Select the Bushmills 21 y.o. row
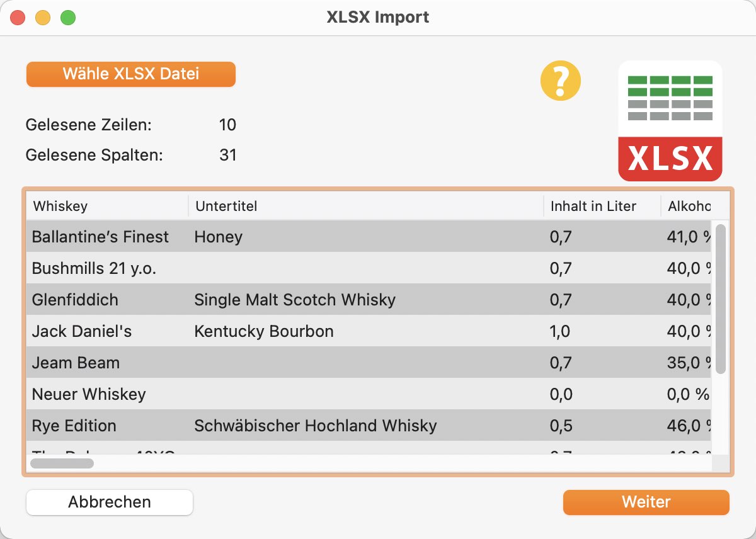756x539 pixels. [x=369, y=268]
